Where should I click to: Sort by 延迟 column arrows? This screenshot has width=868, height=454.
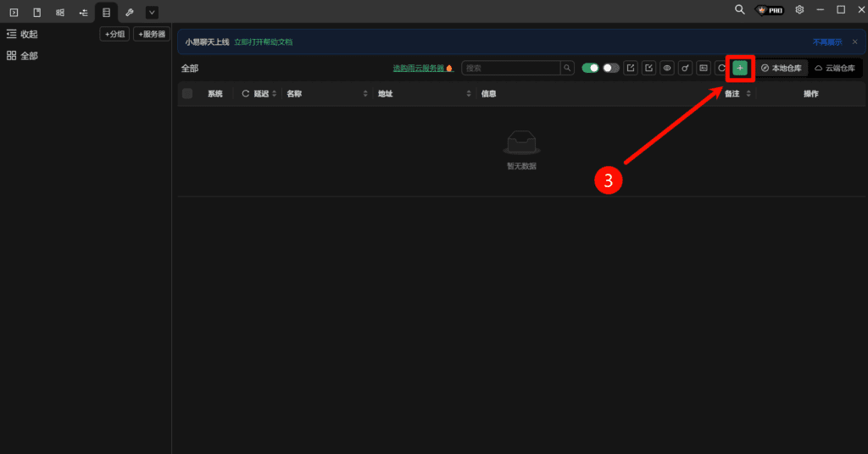pos(274,94)
